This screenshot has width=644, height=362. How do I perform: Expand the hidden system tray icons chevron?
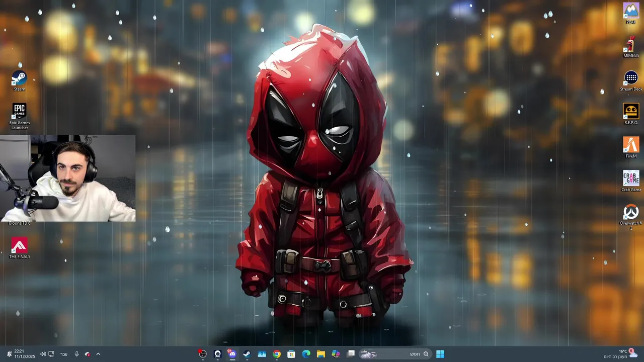[x=98, y=354]
